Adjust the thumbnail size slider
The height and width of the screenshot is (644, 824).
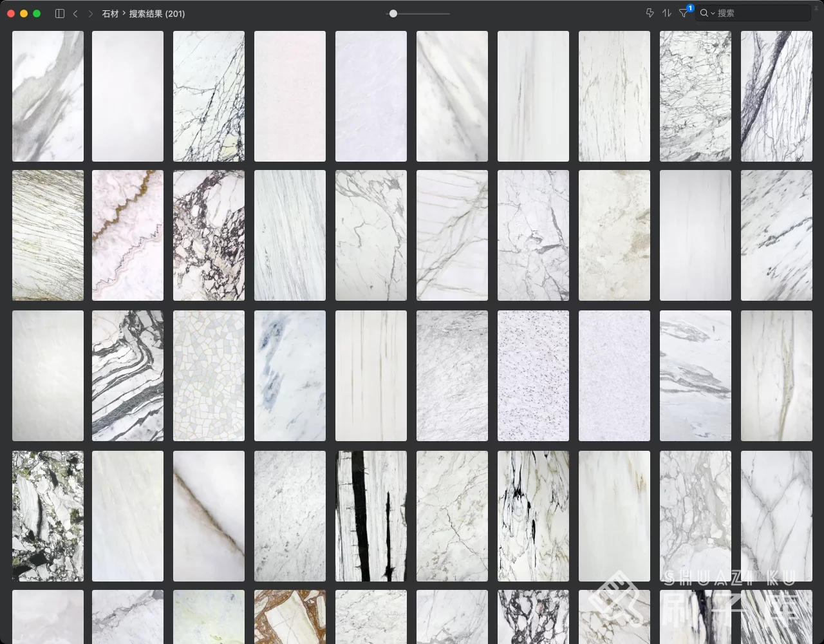pyautogui.click(x=393, y=14)
